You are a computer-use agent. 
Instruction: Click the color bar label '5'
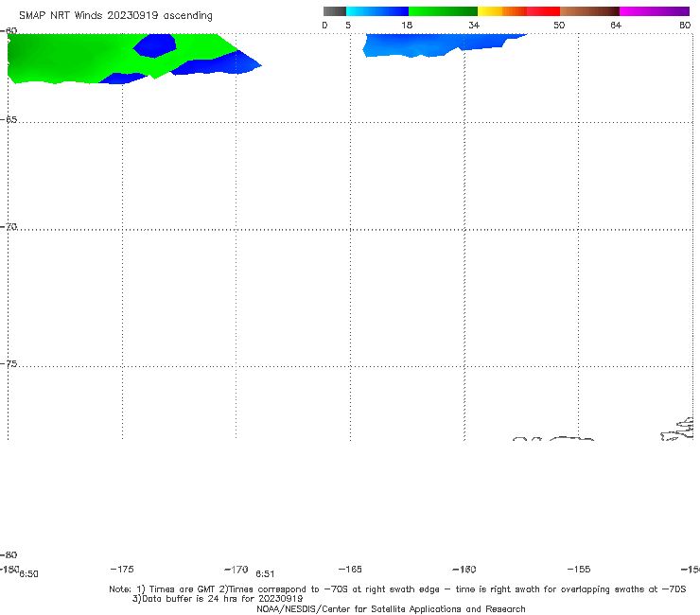click(x=348, y=26)
